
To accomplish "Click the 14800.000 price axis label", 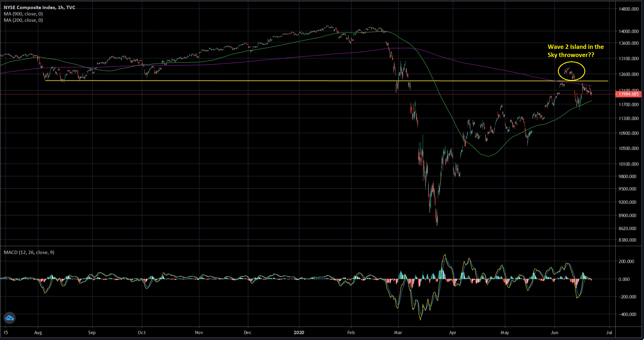I will (629, 9).
